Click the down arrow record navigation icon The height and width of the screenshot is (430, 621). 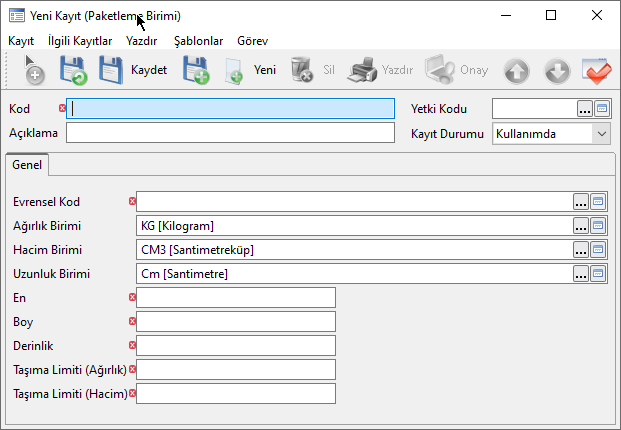[557, 70]
